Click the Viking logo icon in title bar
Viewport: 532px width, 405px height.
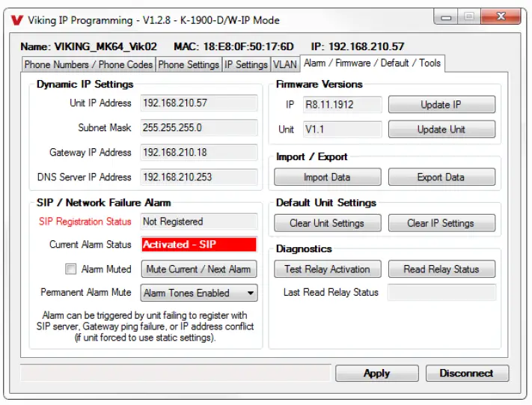pos(16,20)
